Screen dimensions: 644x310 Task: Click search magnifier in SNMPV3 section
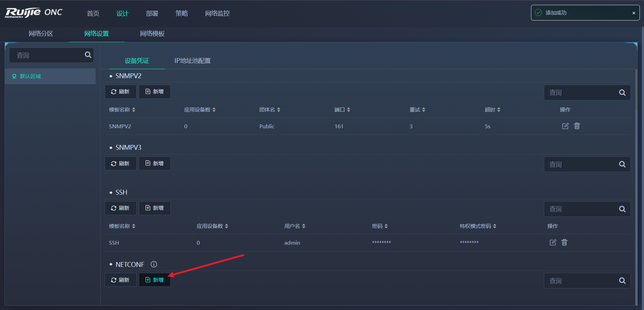coord(622,164)
